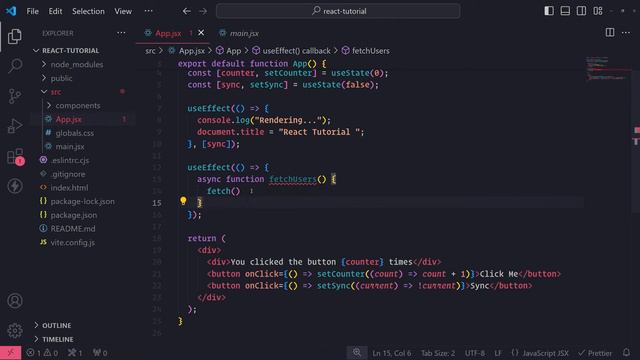Open the Accounts menu icon
This screenshot has height=360, width=640.
(15, 301)
